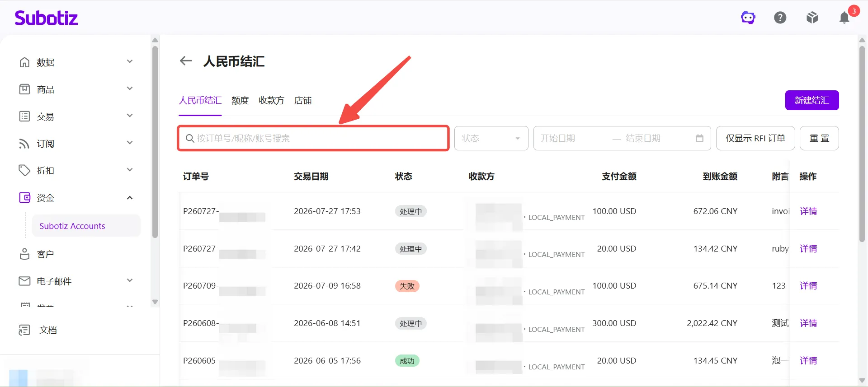Click the 订单号 column header
The width and height of the screenshot is (868, 387).
click(196, 176)
